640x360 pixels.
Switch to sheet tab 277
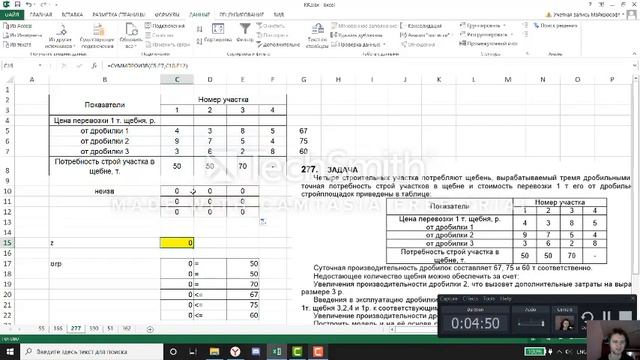(76, 328)
